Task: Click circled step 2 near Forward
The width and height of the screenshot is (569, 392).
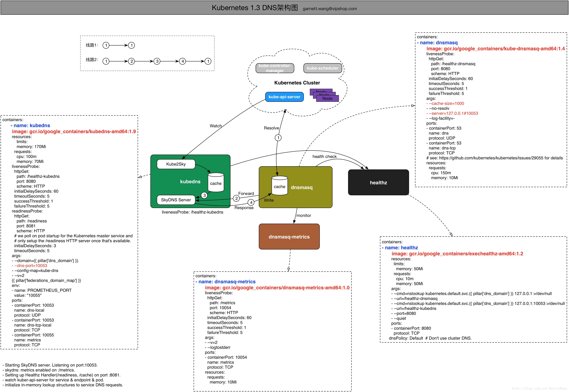Action: click(x=236, y=198)
